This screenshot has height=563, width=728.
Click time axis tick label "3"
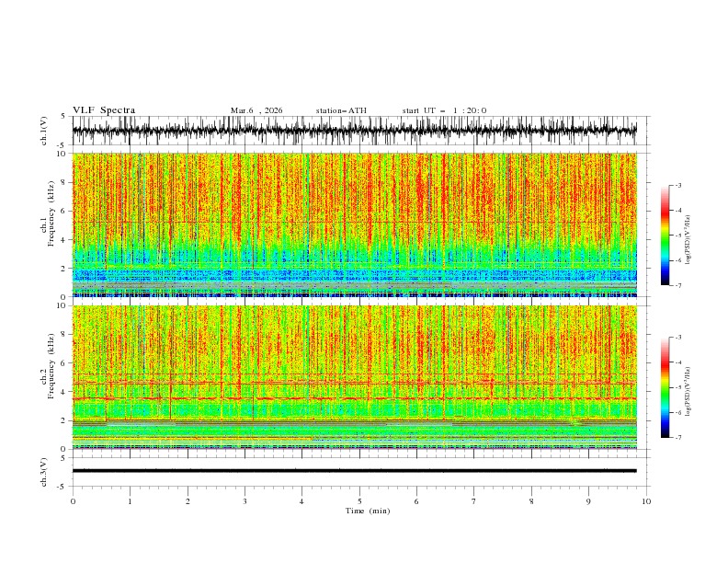245,501
